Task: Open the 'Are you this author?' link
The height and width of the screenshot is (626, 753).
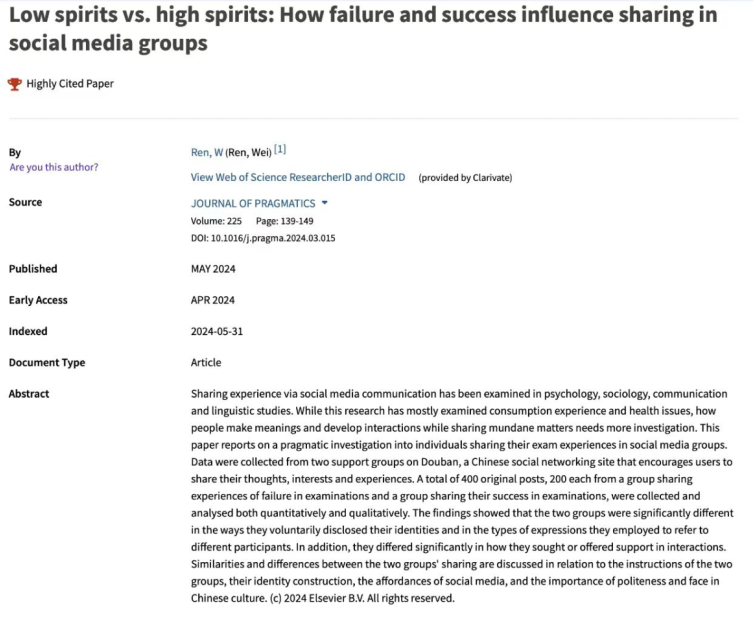Action: tap(54, 167)
